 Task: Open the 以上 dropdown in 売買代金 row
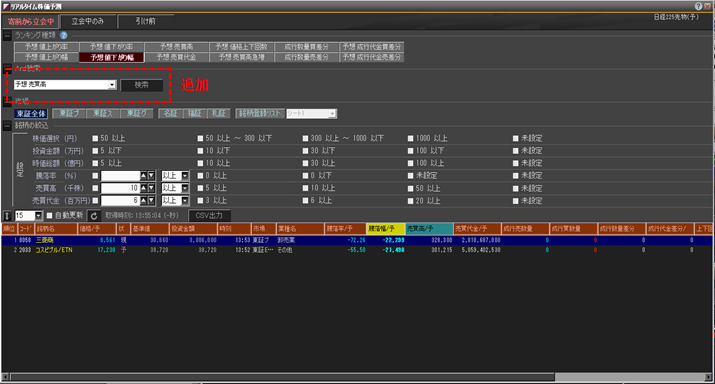[185, 200]
